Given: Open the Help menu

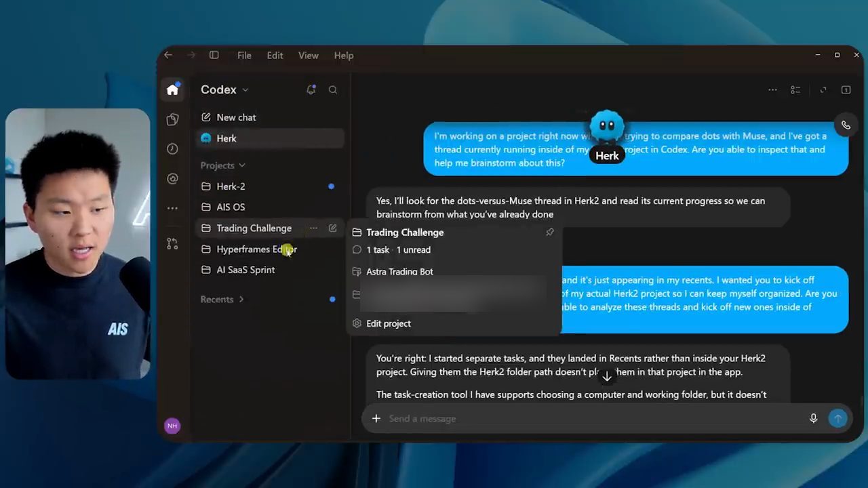Looking at the screenshot, I should coord(344,56).
